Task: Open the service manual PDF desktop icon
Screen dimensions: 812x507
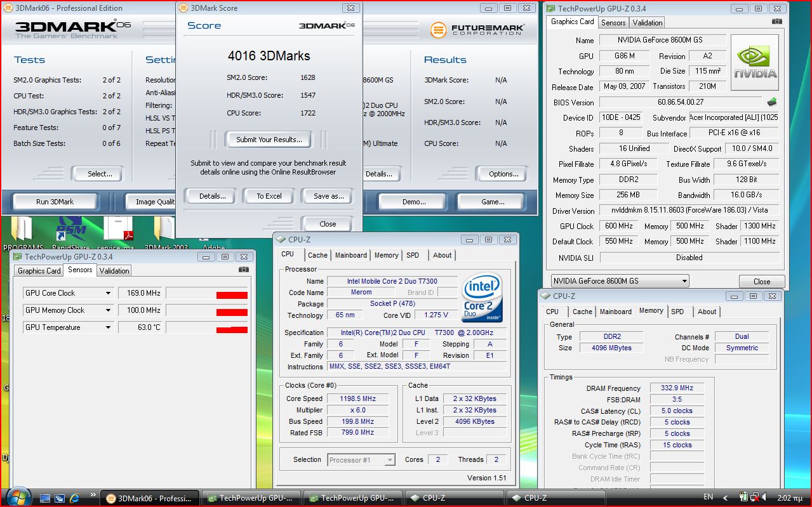Action: tap(117, 233)
